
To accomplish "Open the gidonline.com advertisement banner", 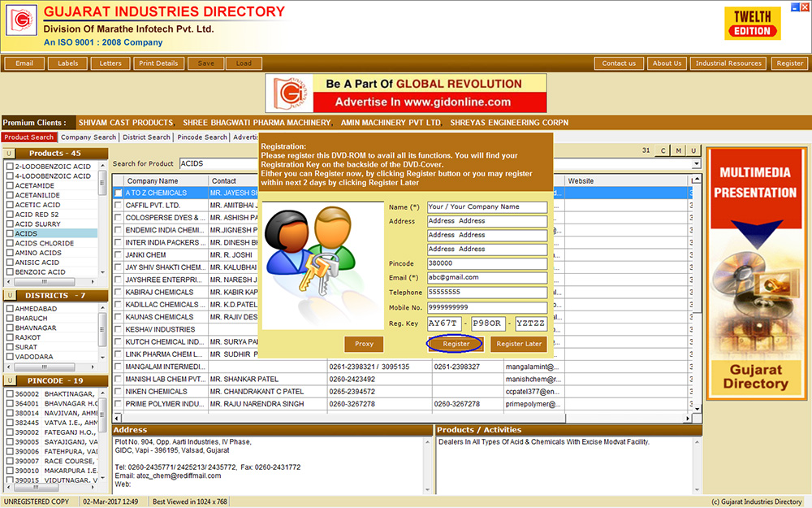I will pos(406,93).
